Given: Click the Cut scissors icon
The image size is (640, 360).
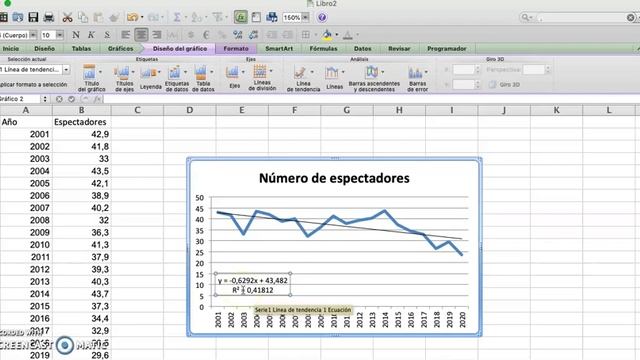Looking at the screenshot, I should point(67,17).
